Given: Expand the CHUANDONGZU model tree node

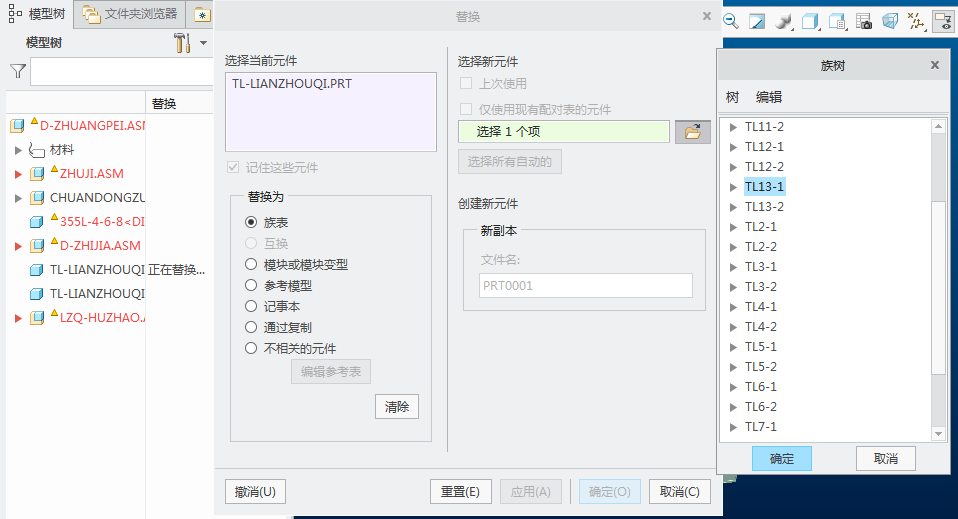Looking at the screenshot, I should coord(18,198).
